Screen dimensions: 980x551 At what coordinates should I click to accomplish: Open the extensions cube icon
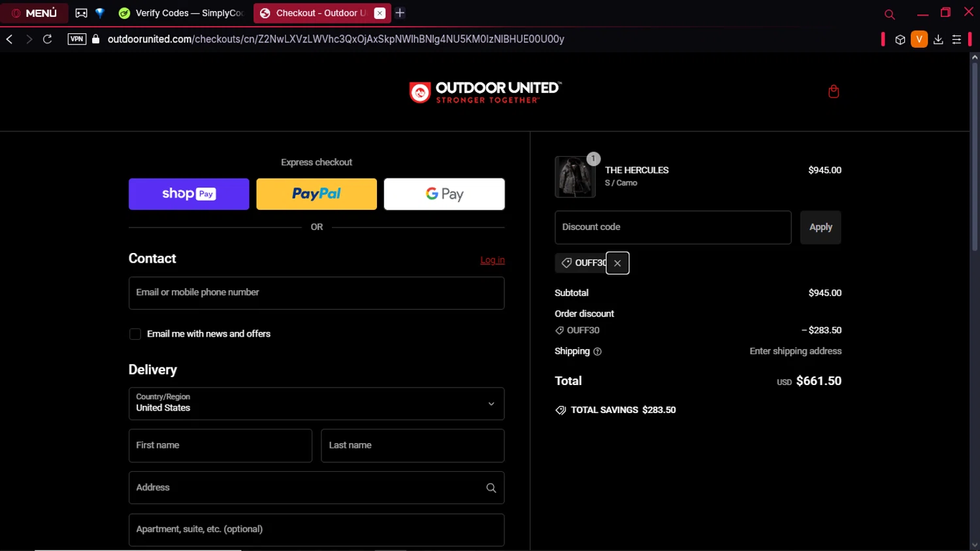(900, 40)
